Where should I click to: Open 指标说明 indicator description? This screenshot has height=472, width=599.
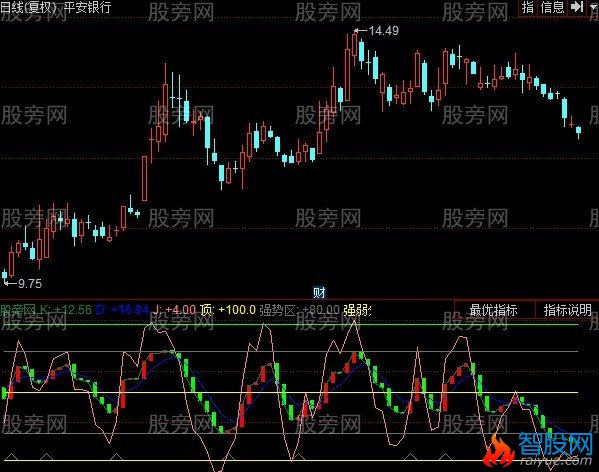click(x=567, y=310)
